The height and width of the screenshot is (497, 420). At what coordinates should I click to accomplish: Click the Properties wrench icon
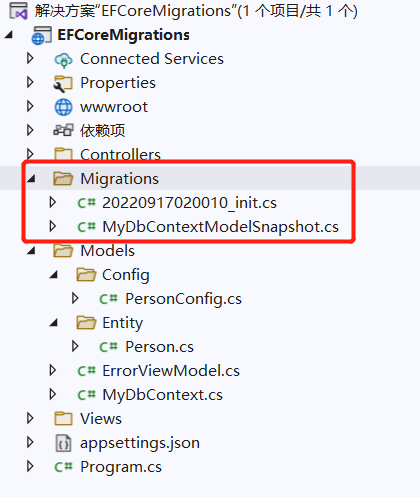point(63,84)
